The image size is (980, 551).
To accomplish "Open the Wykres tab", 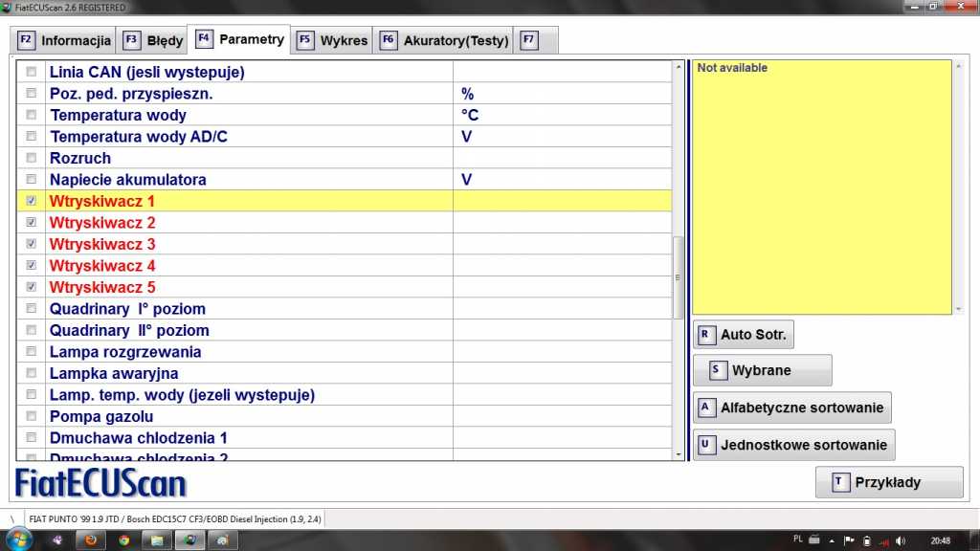I will (x=333, y=41).
